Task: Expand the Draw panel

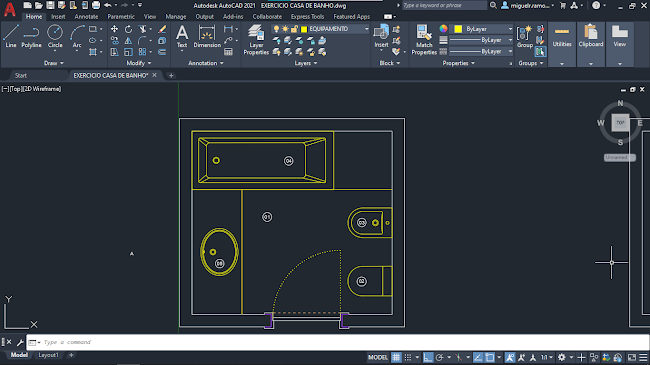Action: click(53, 63)
